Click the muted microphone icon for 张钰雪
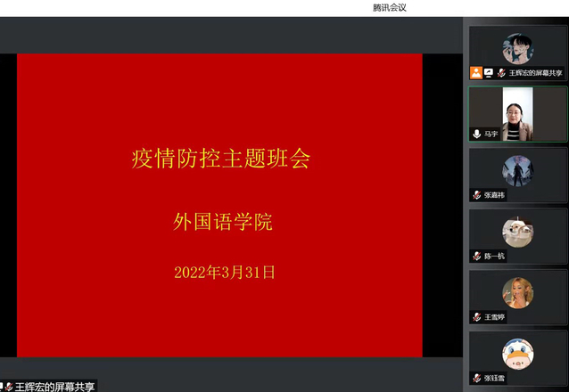 click(477, 379)
